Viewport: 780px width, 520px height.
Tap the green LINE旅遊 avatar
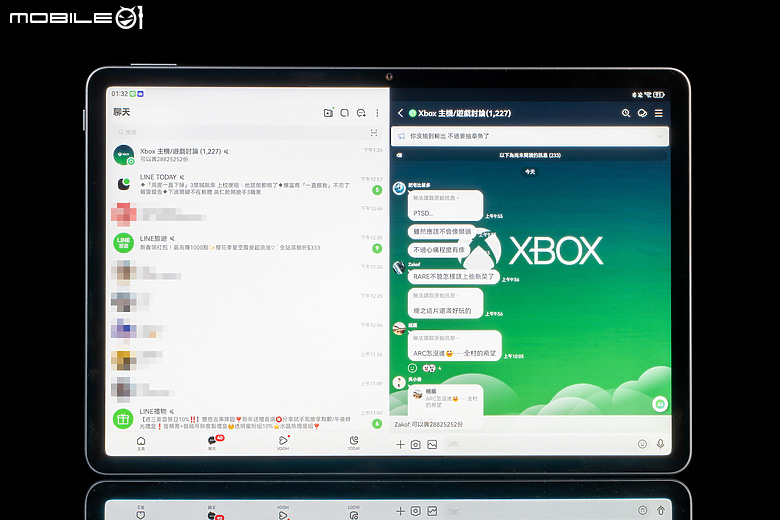123,243
